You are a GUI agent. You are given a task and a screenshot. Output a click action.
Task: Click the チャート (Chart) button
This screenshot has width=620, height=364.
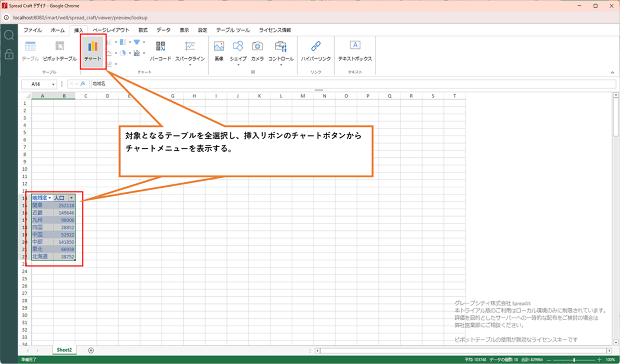point(93,51)
